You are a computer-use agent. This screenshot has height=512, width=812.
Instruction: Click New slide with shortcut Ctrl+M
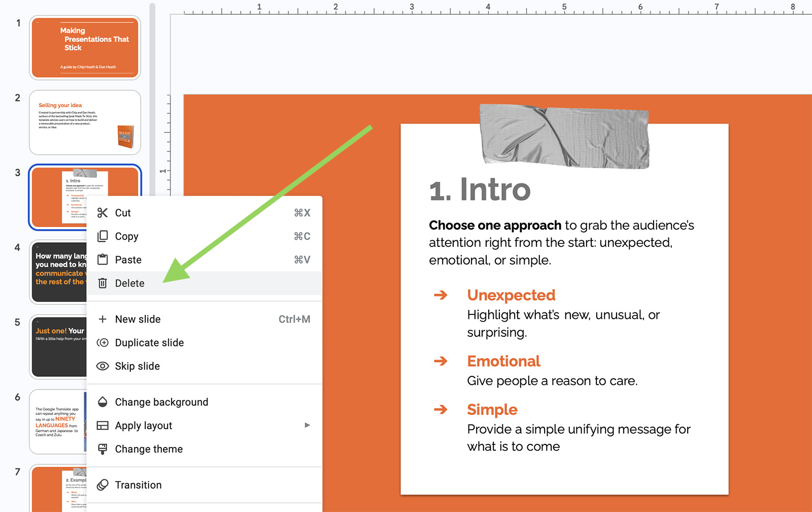pyautogui.click(x=138, y=319)
